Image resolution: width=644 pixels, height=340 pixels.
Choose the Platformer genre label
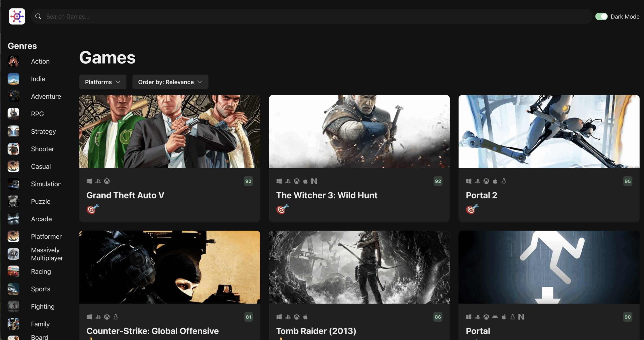coord(46,237)
